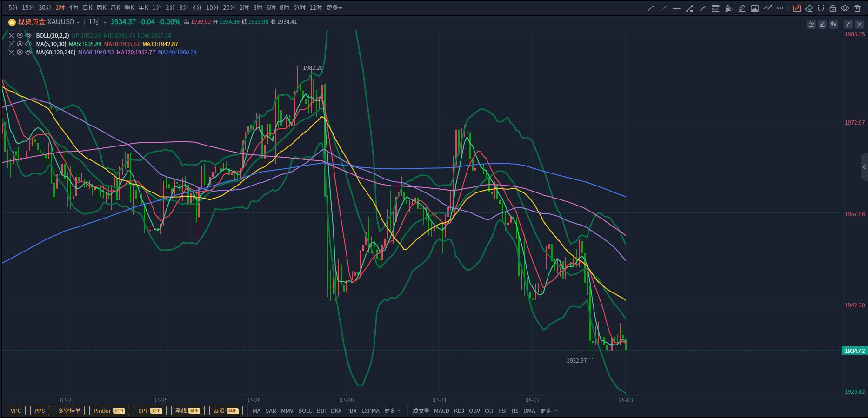The height and width of the screenshot is (418, 868).
Task: Click the PPS indicator button
Action: (40, 411)
